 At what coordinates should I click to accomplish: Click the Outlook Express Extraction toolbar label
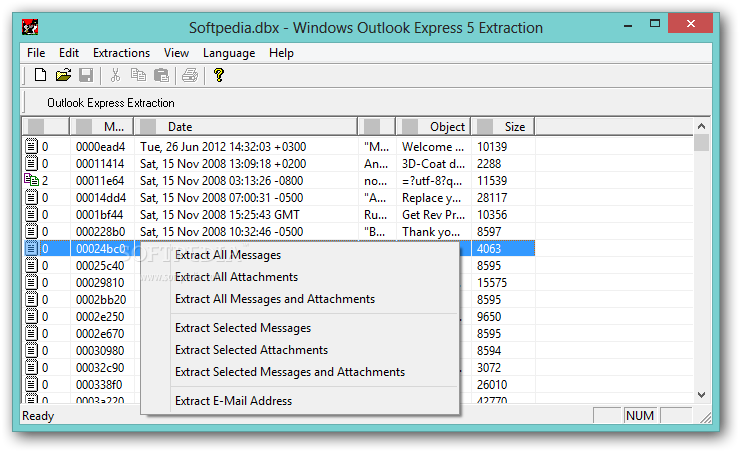tap(110, 103)
